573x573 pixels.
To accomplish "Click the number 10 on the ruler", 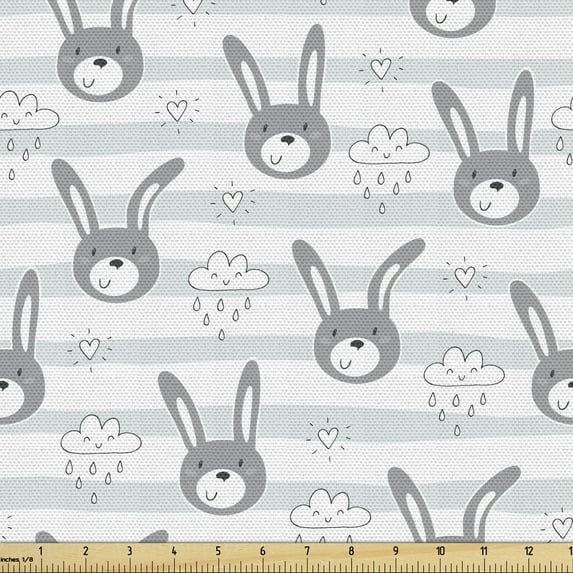I will coord(440,551).
